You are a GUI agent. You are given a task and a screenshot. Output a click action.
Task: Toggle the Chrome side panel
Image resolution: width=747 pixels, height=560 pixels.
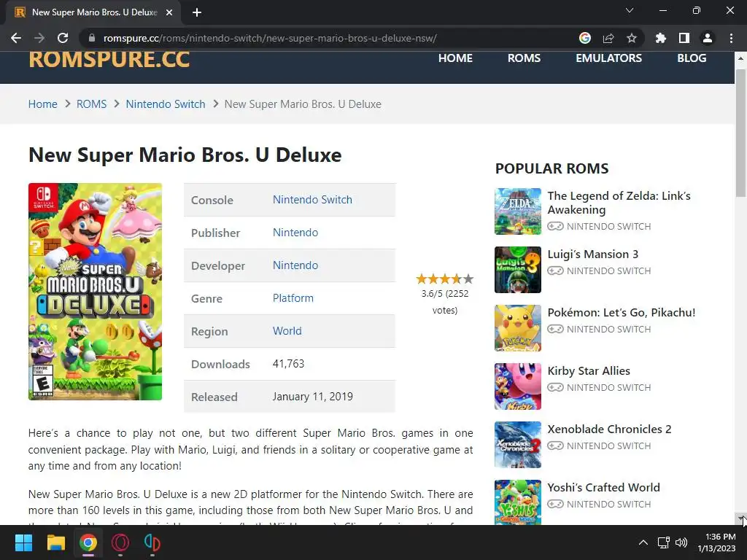[684, 38]
